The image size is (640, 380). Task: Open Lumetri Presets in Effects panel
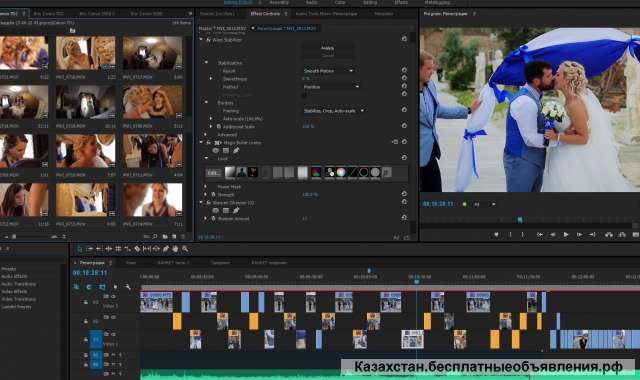[16, 307]
